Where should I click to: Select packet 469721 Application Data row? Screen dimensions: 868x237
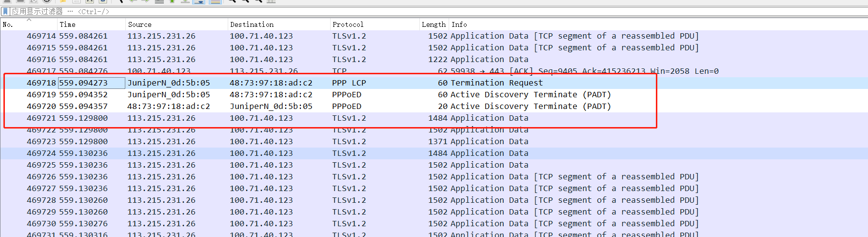tap(293, 118)
